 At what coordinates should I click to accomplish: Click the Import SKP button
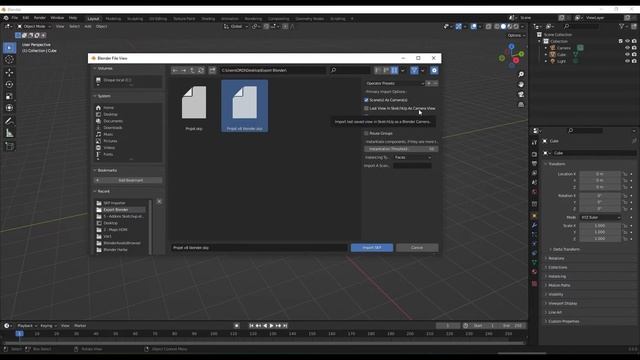pos(372,248)
